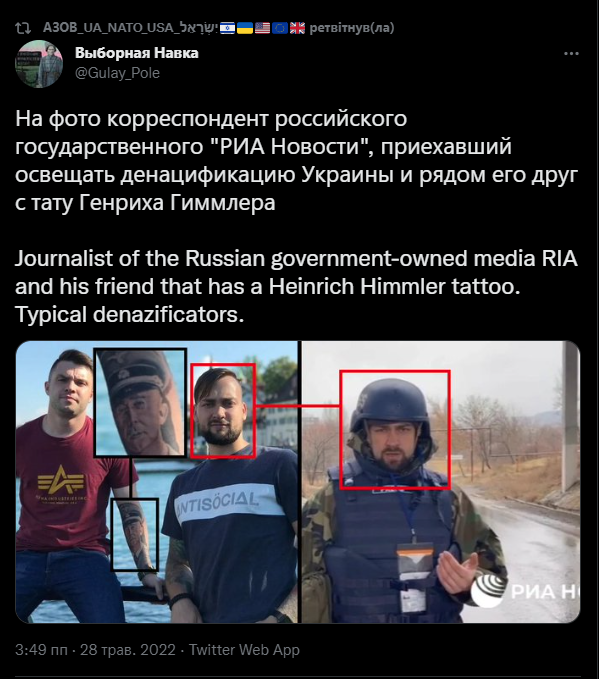Click the US flag emoji in retweeter name
This screenshot has width=599, height=679.
[262, 28]
